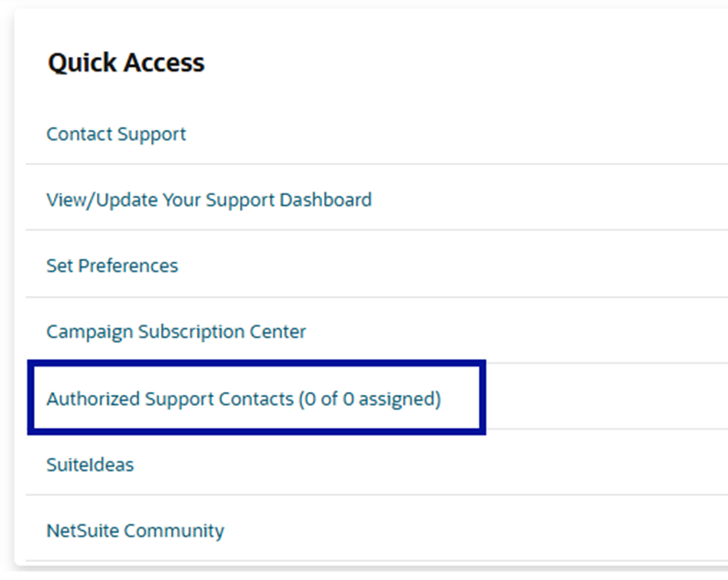This screenshot has width=728, height=580.
Task: Click the Quick Access heading
Action: 126,62
